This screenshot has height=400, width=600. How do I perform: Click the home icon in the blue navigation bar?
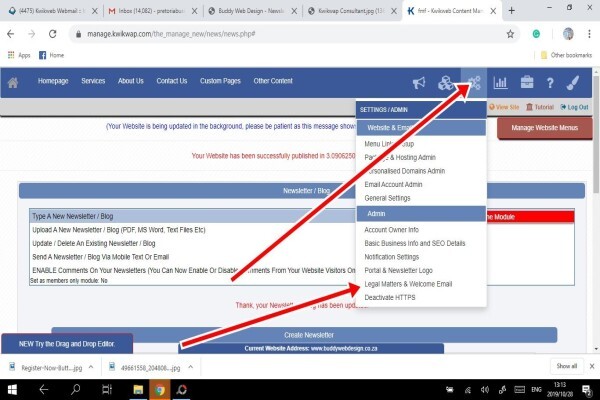13,82
